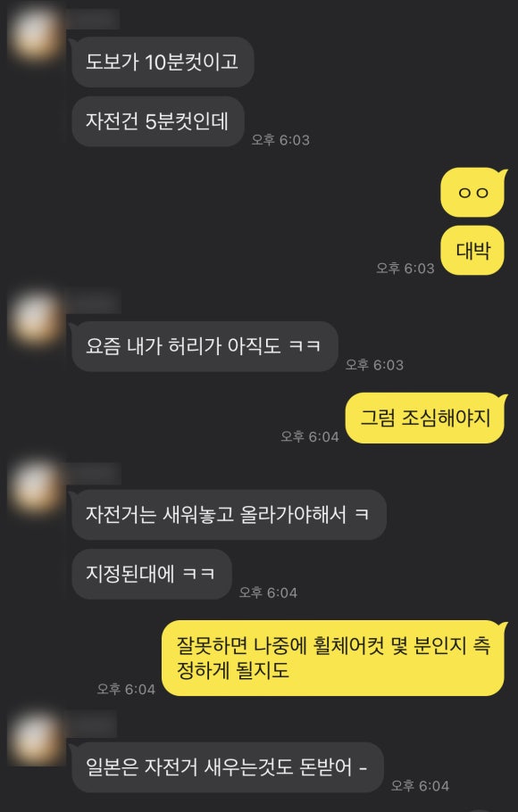Tap the 그럼 조심해야지 yellow bubble
518x812 pixels.
click(x=426, y=418)
